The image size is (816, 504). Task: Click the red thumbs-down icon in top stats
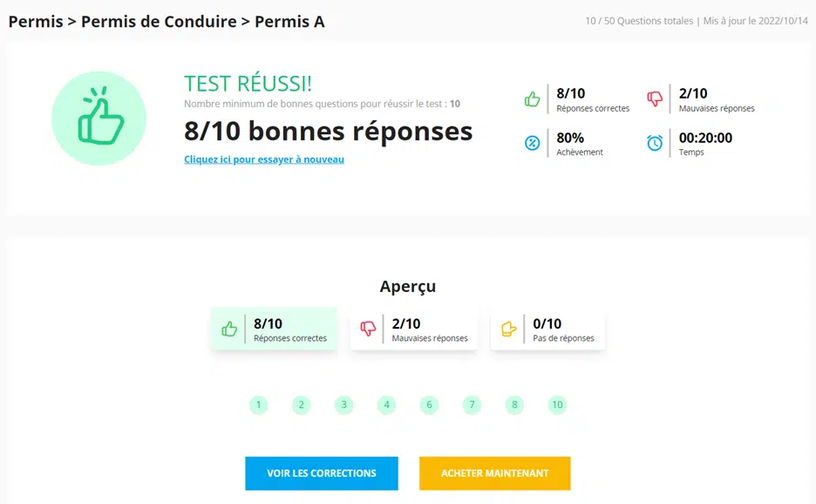click(x=655, y=99)
